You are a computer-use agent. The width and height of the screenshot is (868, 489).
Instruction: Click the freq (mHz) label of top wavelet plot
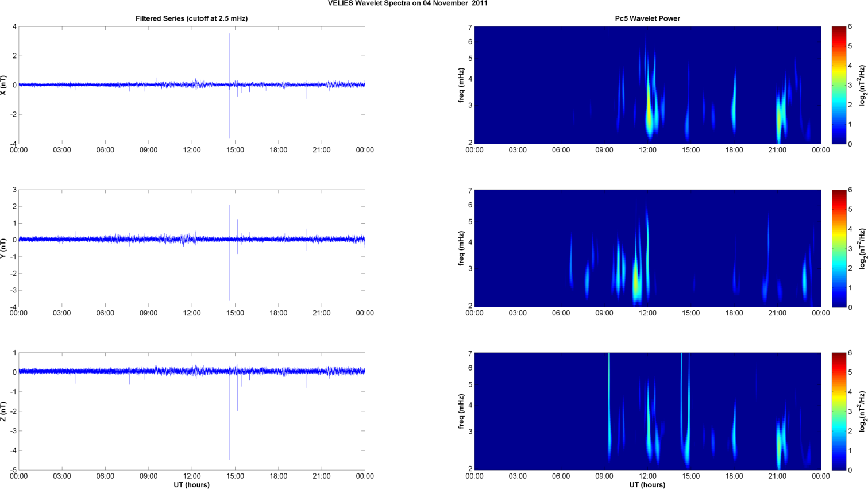[x=461, y=85]
